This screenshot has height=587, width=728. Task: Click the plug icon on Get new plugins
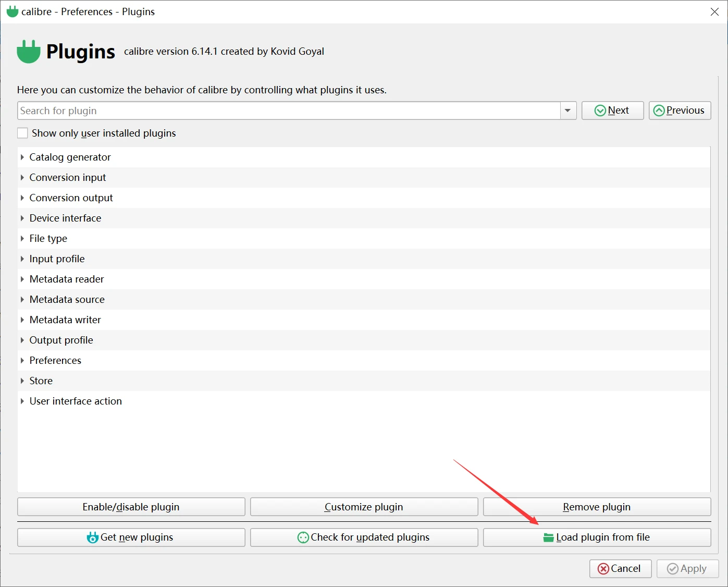point(93,537)
